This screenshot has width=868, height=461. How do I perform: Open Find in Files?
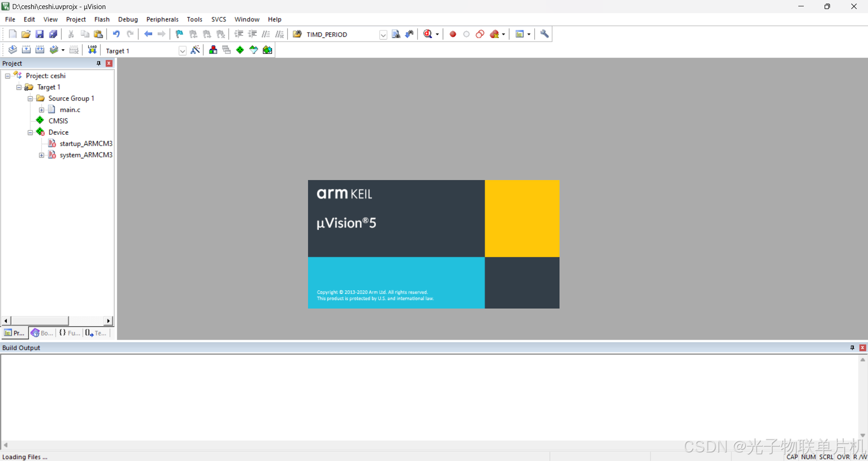click(297, 34)
